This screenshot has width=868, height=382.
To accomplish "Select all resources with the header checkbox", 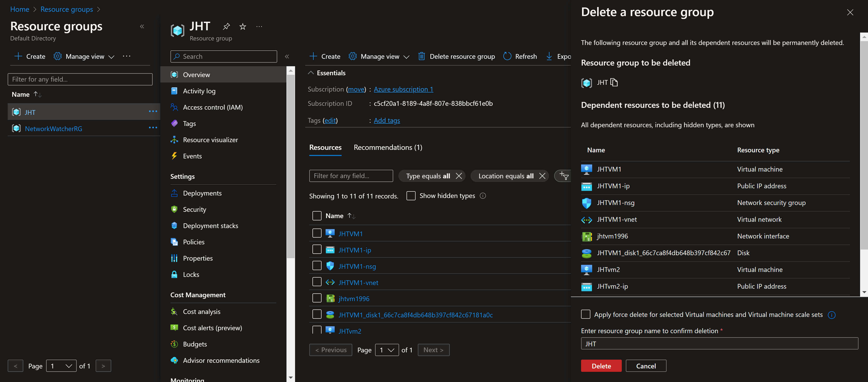I will (317, 216).
